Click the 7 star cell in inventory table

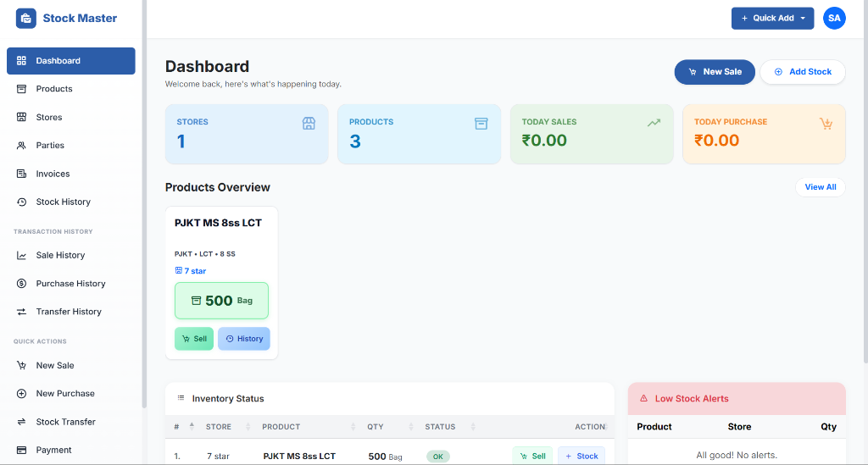[218, 457]
